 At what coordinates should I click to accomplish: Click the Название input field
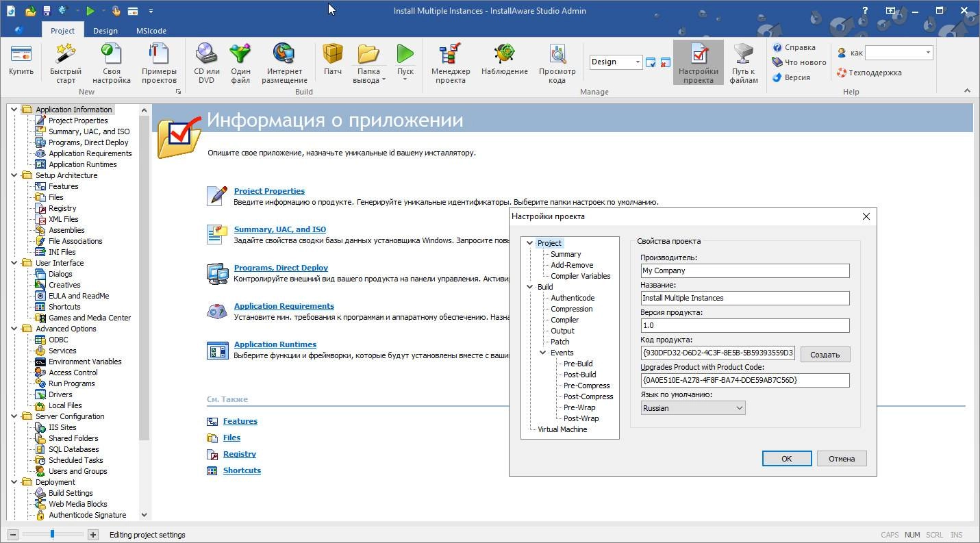click(x=744, y=298)
